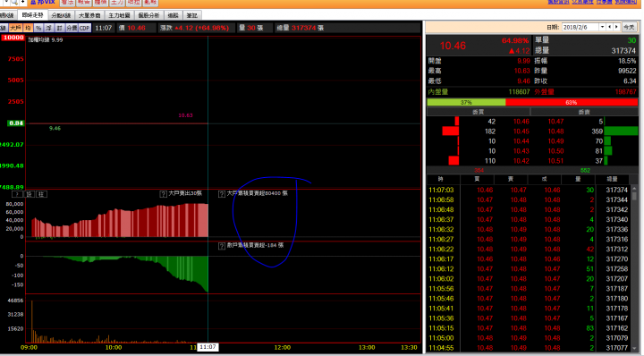Click total volume 317258 in trade list
644x356 pixels.
[617, 269]
